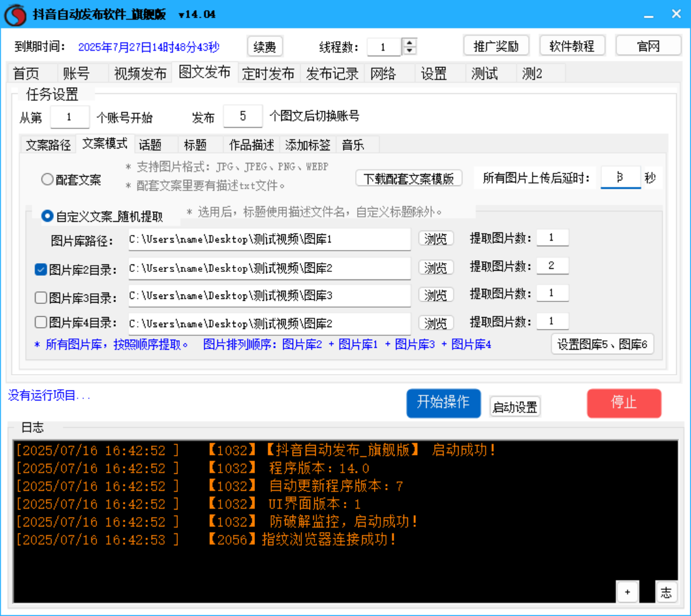Click the posts-per-account field showing 5
Viewport: 691px width, 616px height.
[x=243, y=117]
